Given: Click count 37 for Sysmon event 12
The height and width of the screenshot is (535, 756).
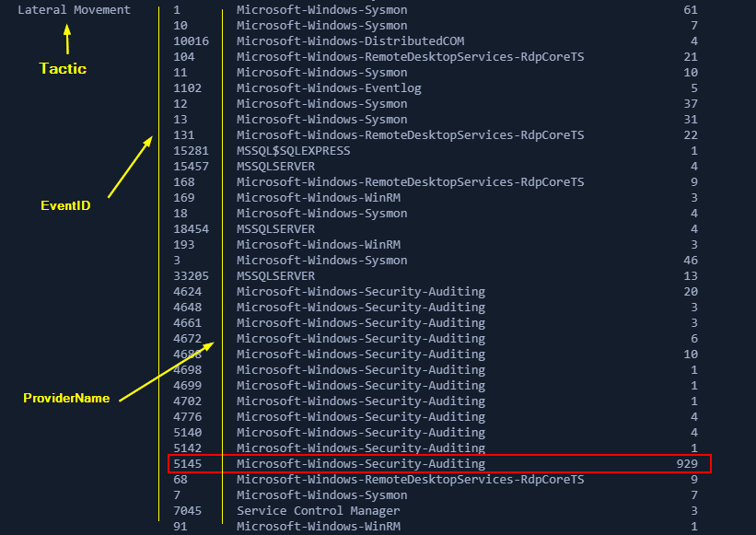Looking at the screenshot, I should coord(691,104).
